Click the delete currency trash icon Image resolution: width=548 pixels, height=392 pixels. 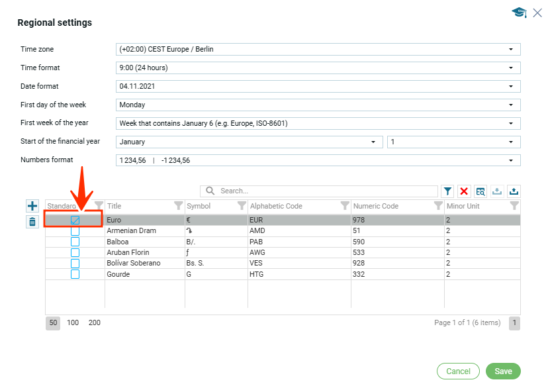32,222
